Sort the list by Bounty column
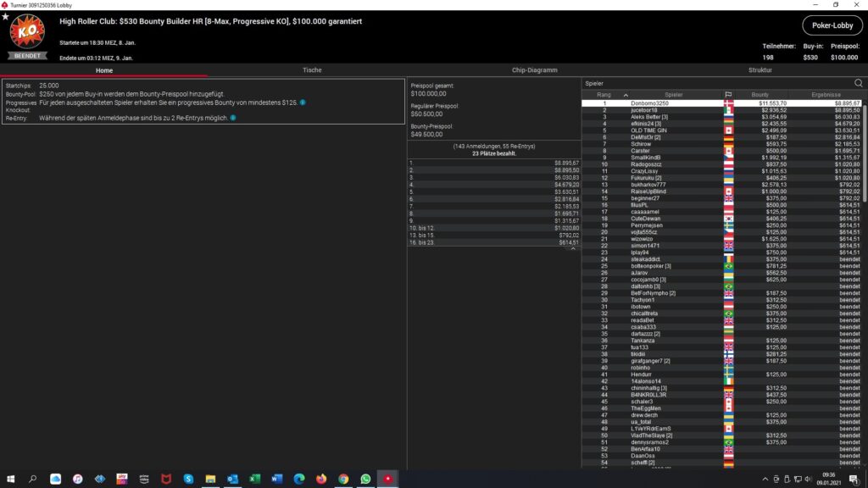This screenshot has width=868, height=488. click(x=761, y=94)
